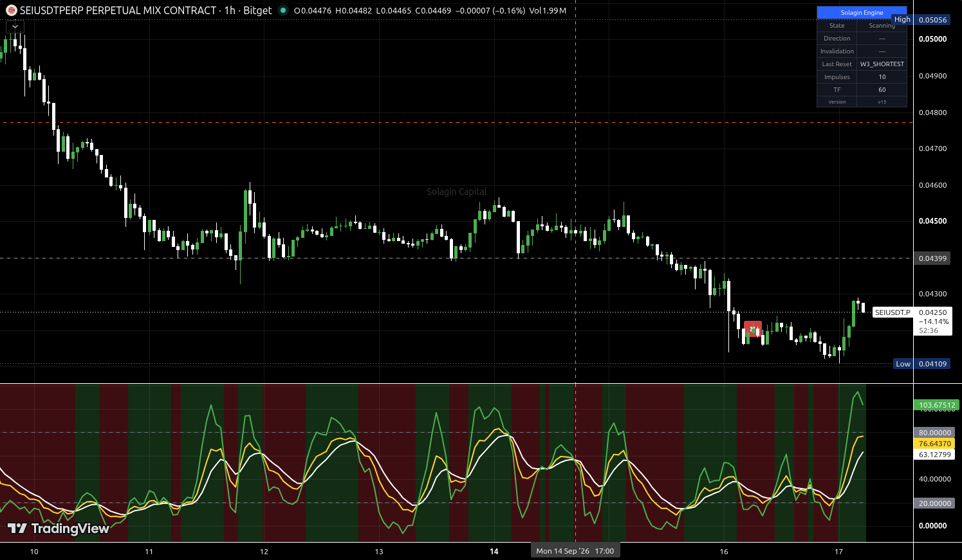Click the 0.04399 dashed line price tag
Screen dimensions: 962x560
pyautogui.click(x=932, y=258)
